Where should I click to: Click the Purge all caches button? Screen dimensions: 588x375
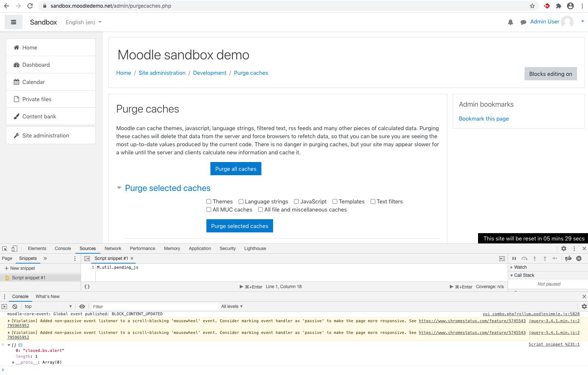point(236,169)
